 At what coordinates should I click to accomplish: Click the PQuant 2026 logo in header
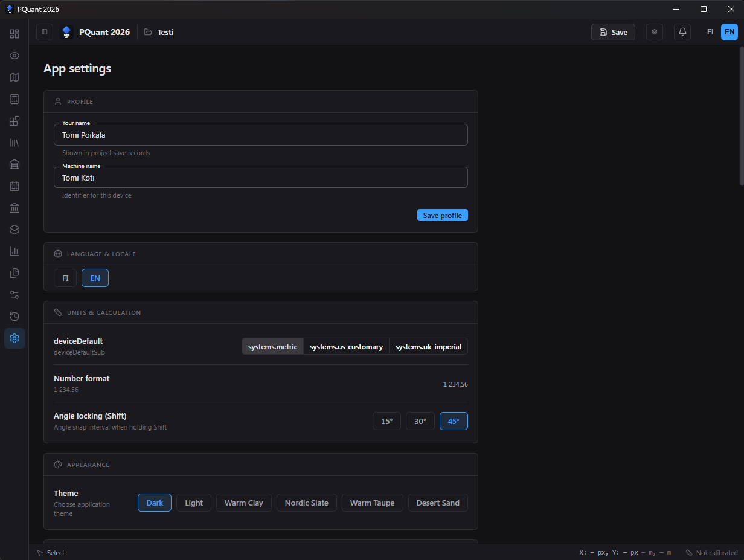[x=66, y=32]
